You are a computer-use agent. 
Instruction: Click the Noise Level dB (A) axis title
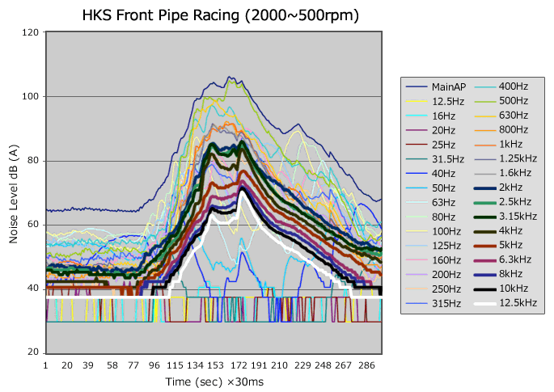pyautogui.click(x=14, y=194)
